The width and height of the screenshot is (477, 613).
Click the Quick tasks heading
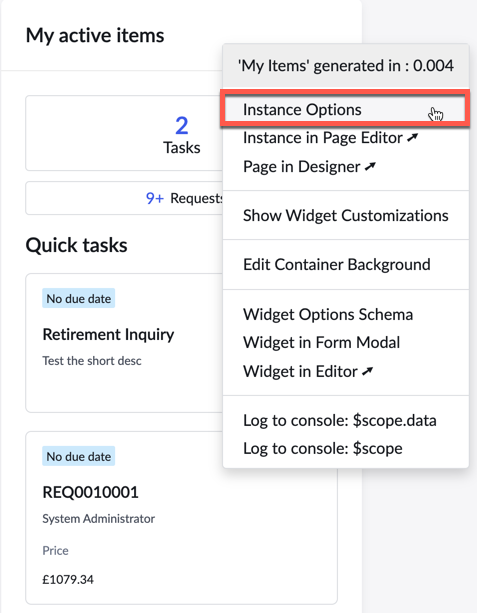[x=77, y=246]
